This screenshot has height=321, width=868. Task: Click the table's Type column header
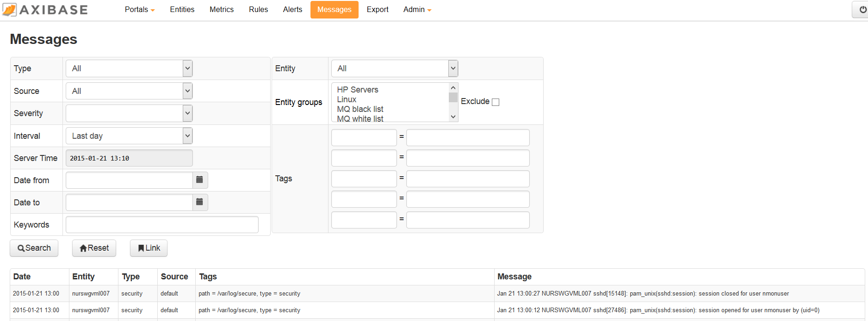click(x=131, y=277)
